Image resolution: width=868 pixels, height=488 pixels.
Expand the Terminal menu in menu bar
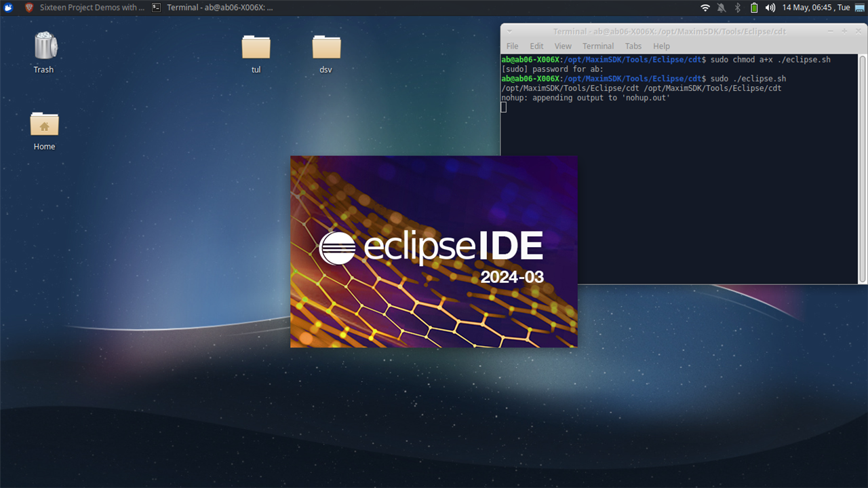[x=598, y=46]
